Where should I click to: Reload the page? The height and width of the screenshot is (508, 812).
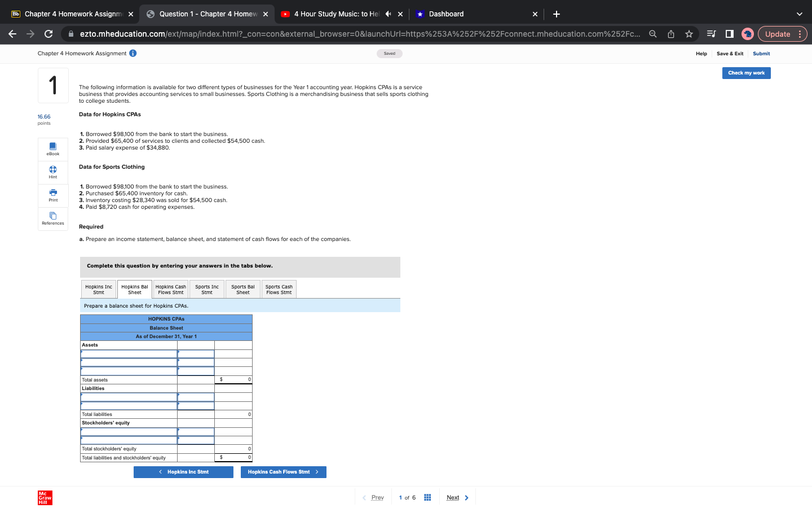48,34
